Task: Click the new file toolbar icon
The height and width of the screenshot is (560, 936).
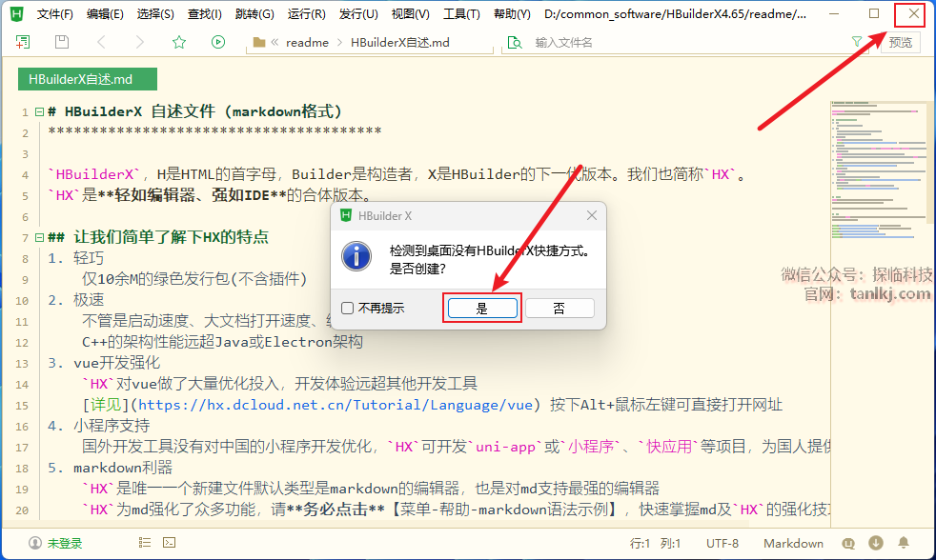Action: tap(23, 42)
